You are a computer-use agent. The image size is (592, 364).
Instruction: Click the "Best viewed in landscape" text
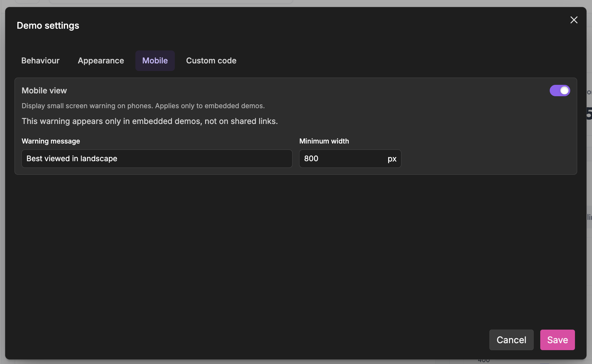[72, 159]
